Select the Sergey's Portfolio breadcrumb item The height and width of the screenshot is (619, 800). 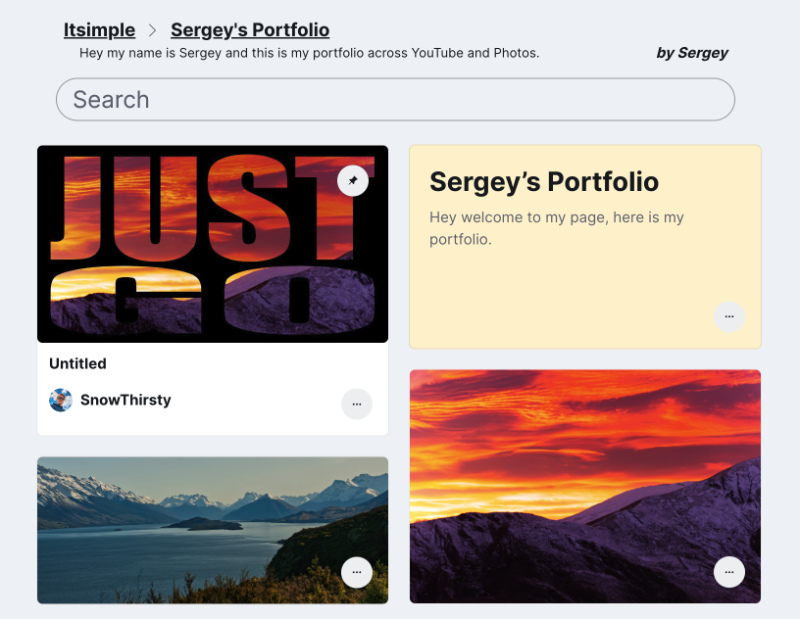[x=250, y=30]
